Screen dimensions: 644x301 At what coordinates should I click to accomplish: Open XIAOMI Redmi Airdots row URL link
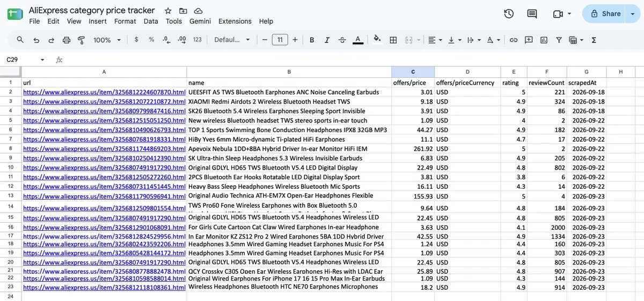coord(104,101)
